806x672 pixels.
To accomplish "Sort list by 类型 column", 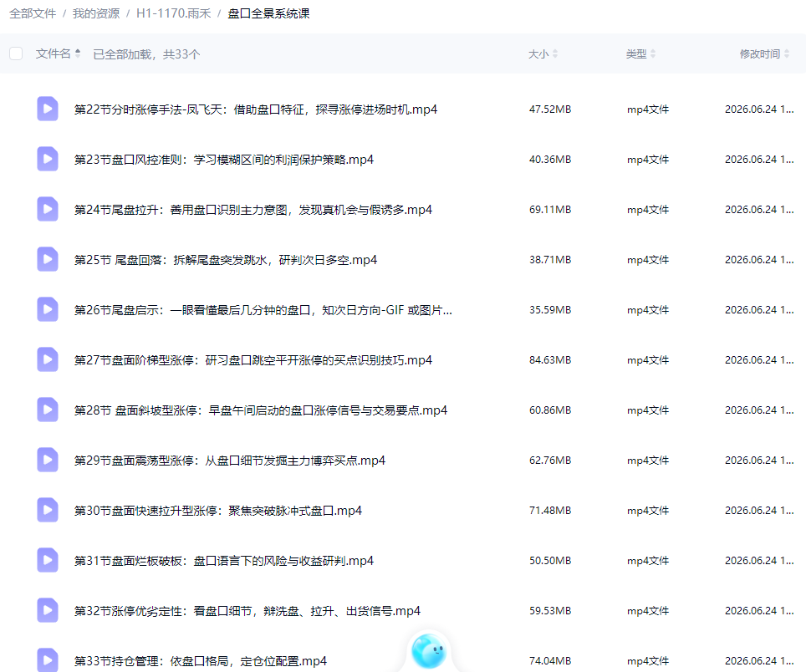I will click(640, 54).
